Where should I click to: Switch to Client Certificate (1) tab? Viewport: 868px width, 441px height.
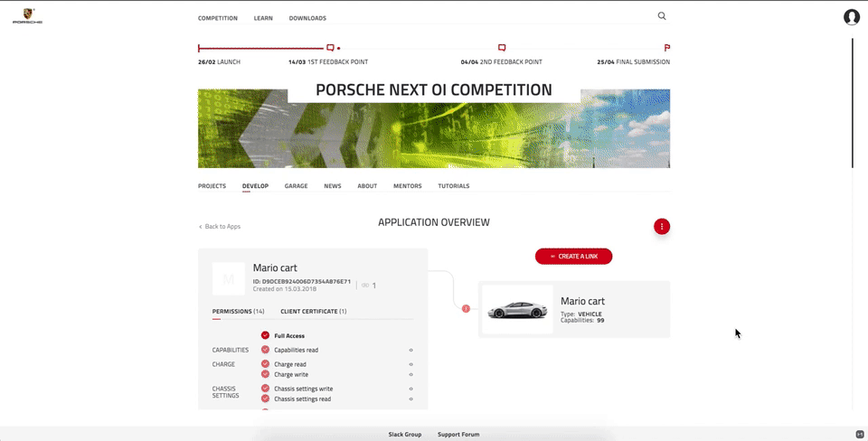314,312
